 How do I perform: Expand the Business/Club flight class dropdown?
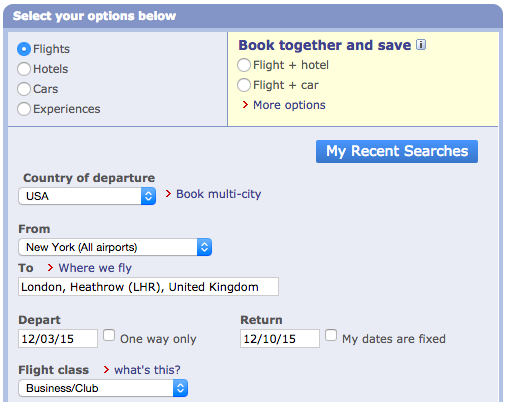(103, 388)
